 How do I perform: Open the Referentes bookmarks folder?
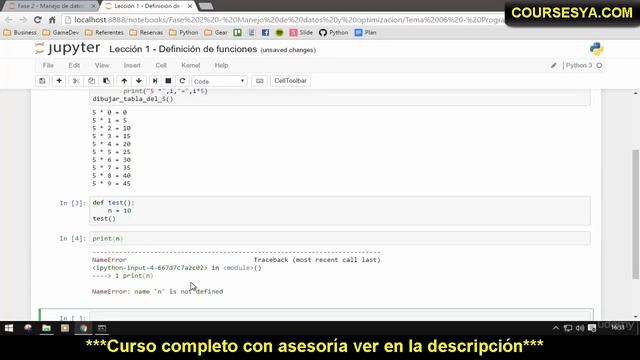point(104,33)
